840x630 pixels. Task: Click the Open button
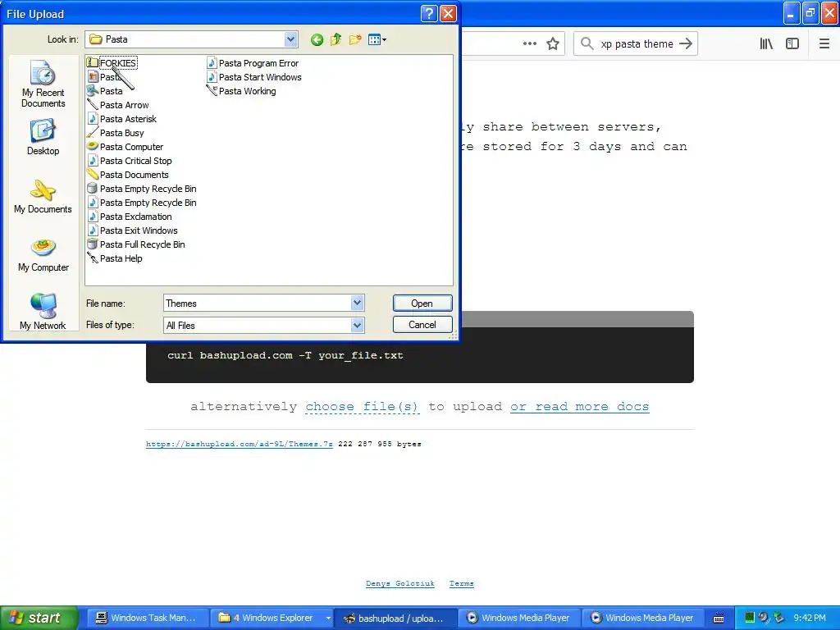422,304
